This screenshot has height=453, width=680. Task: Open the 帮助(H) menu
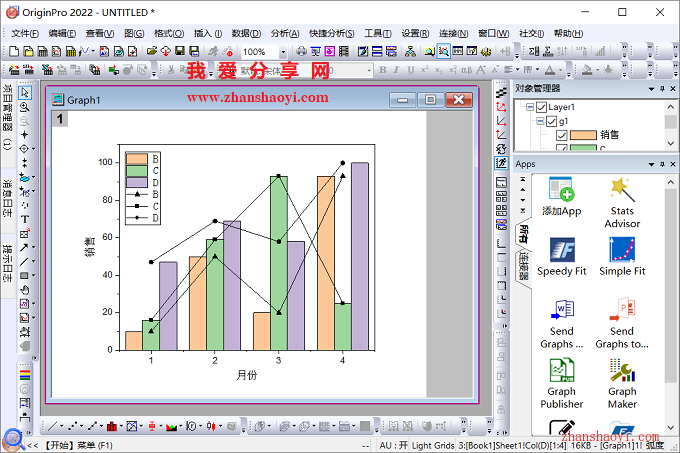[569, 33]
